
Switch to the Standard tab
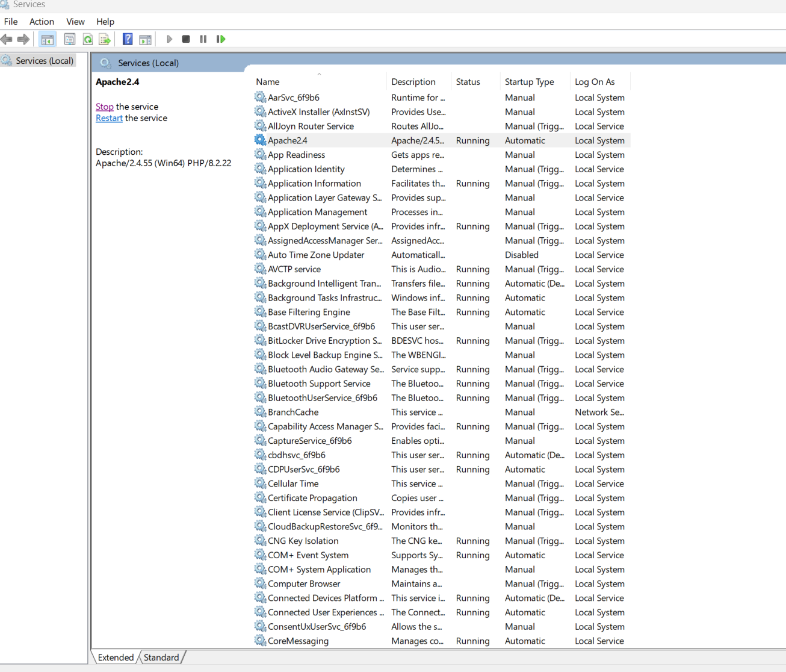click(161, 658)
